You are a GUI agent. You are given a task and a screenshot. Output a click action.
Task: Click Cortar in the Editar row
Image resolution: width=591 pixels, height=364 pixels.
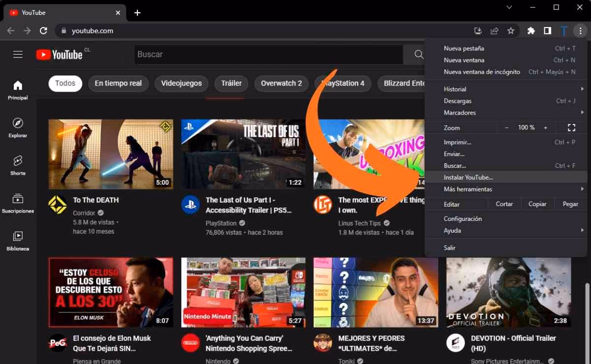coord(504,204)
